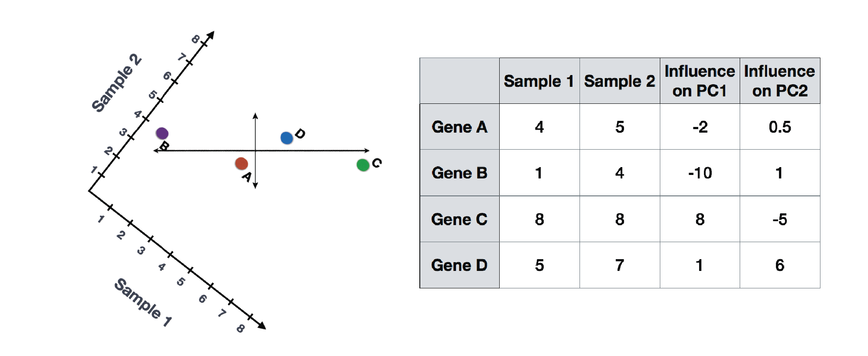Select the Influence on PC2 header
This screenshot has width=868, height=356.
tap(780, 81)
